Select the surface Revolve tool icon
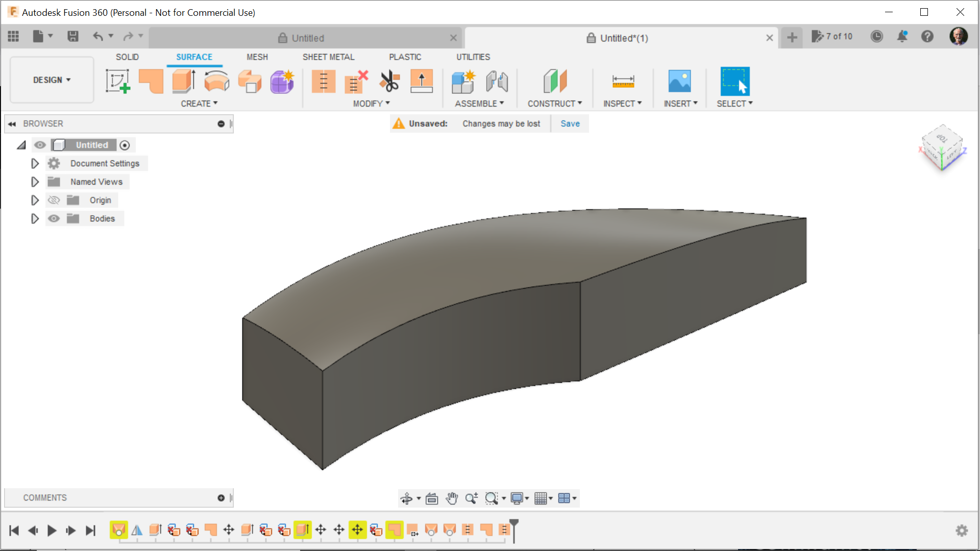 [216, 81]
